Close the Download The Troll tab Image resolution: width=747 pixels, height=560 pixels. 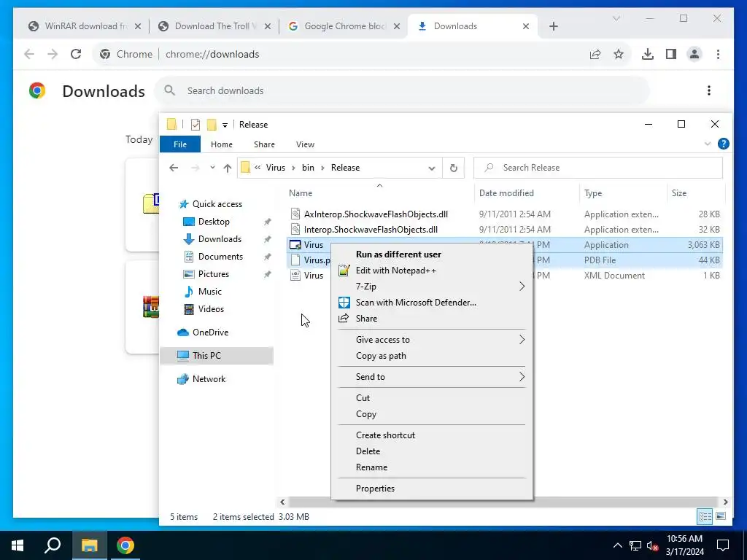(268, 26)
